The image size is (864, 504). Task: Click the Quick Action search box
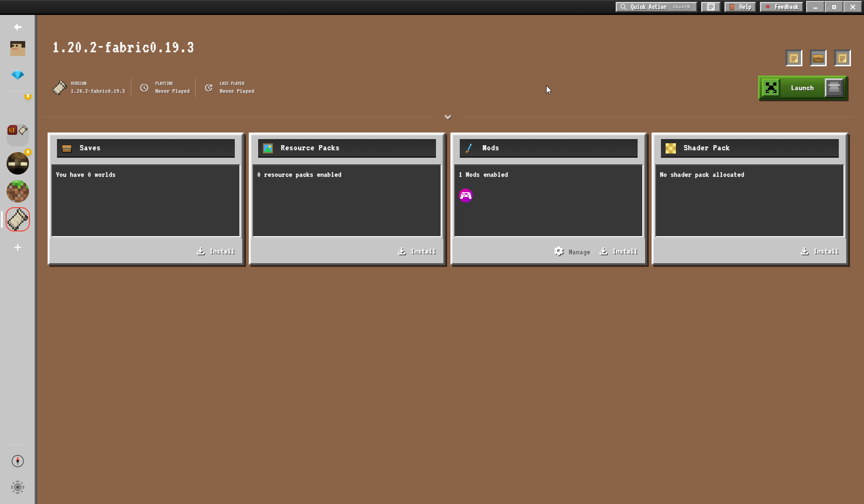656,7
